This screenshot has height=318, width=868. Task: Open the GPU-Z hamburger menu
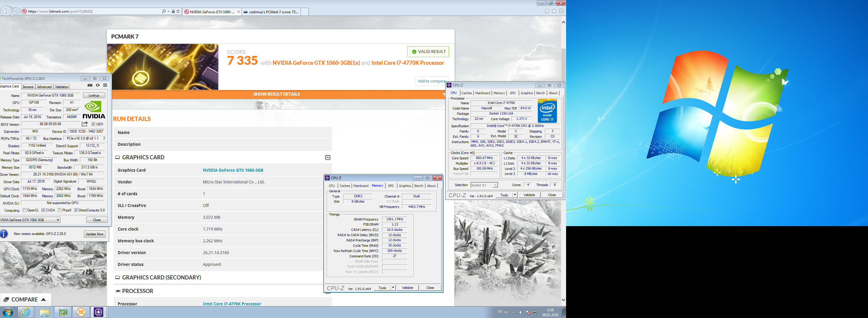coord(105,85)
